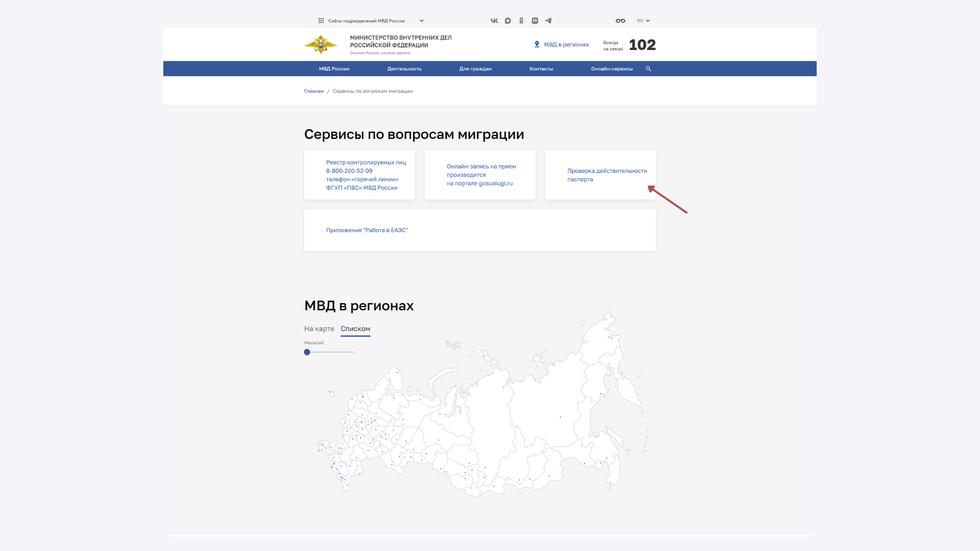This screenshot has width=980, height=551.
Task: Click Сервисы по вопросам миграции breadcrumb
Action: point(373,91)
